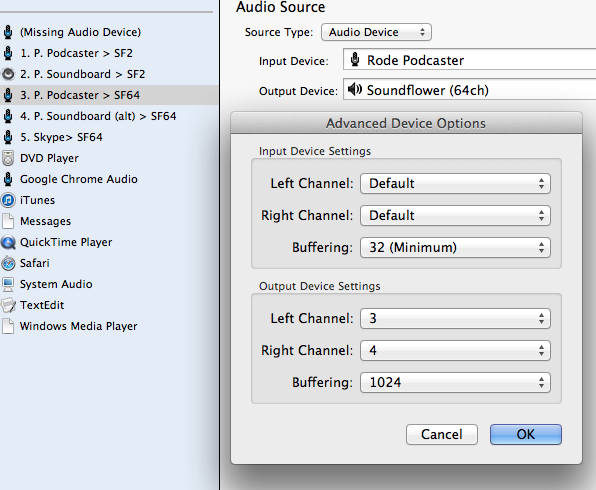Open the output Right Channel 4 dropdown
This screenshot has height=490, width=596.
[x=455, y=350]
